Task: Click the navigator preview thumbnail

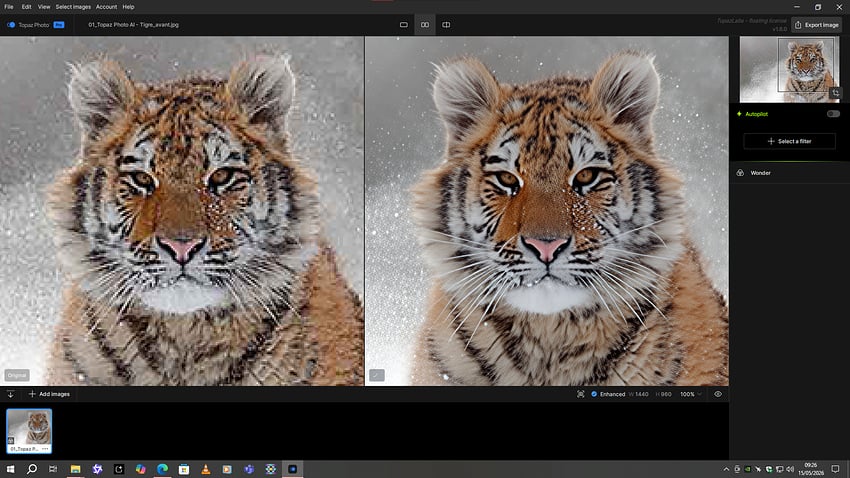Action: 789,69
